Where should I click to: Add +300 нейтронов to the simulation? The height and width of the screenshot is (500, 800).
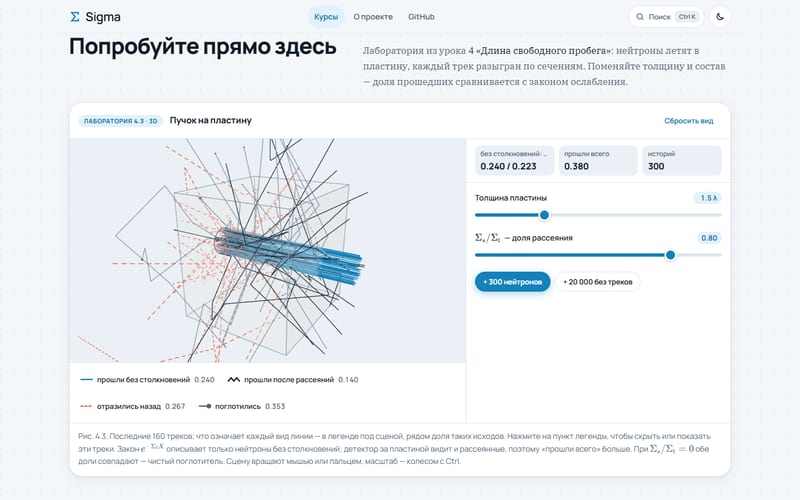click(513, 282)
